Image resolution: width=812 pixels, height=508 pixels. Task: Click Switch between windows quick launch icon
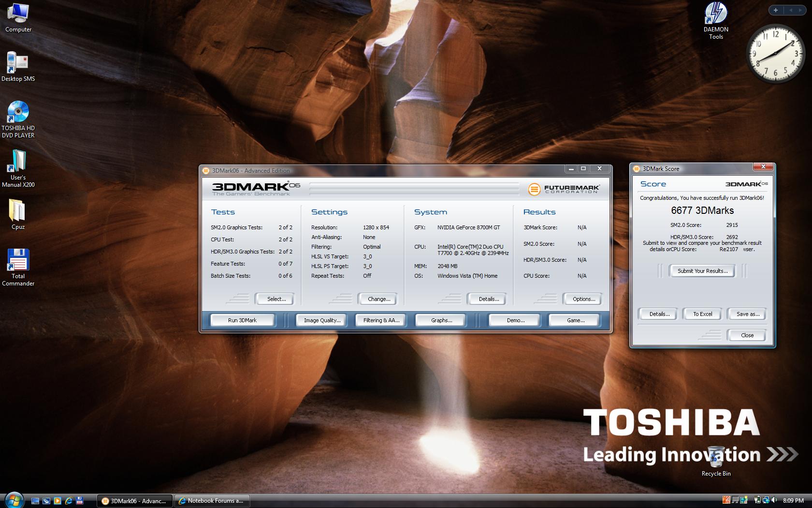(x=46, y=501)
